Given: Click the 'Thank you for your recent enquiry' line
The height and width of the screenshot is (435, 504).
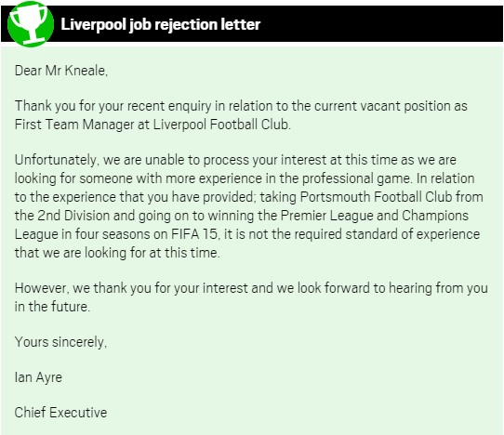Looking at the screenshot, I should (x=241, y=106).
